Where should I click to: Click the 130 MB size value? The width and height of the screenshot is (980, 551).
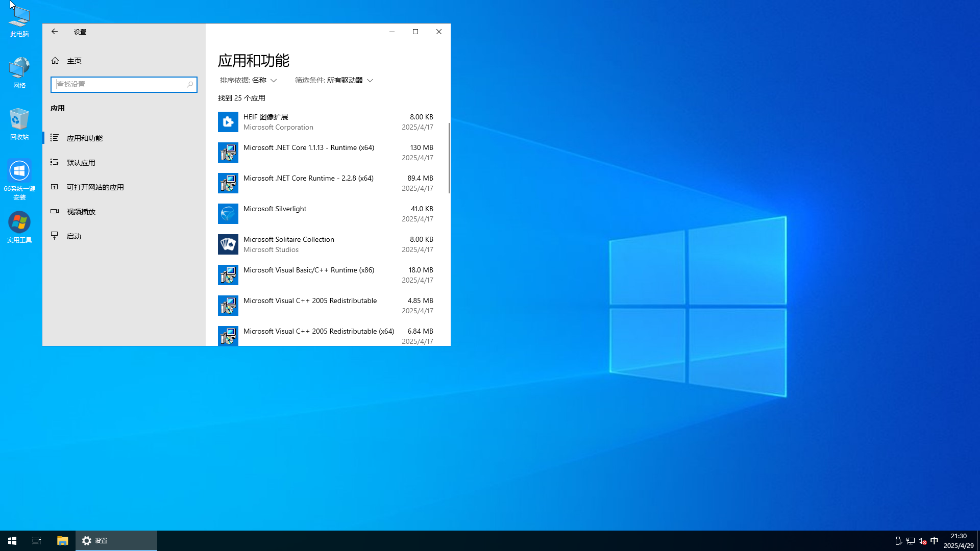tap(422, 147)
